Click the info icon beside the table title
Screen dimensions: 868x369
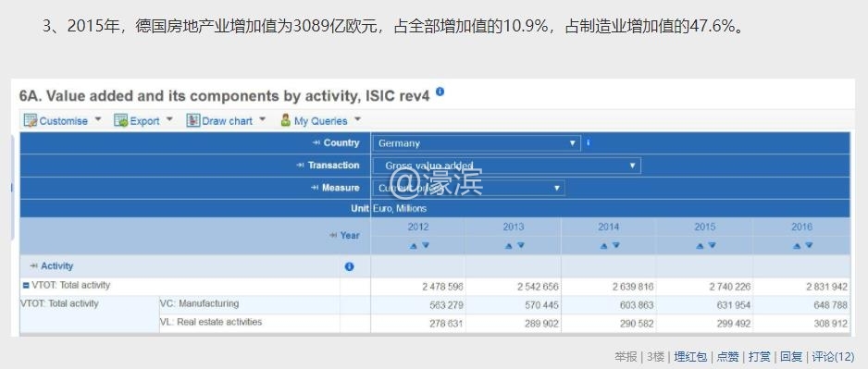pyautogui.click(x=440, y=92)
